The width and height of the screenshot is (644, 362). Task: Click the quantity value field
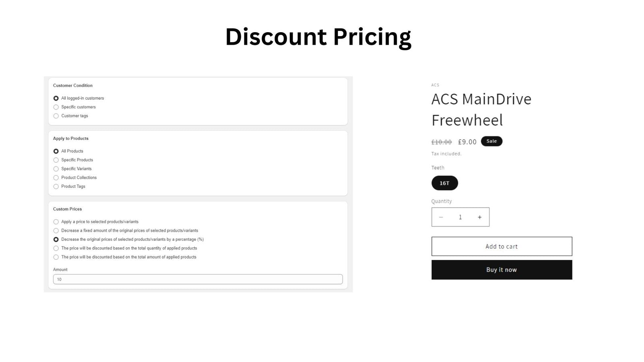460,217
